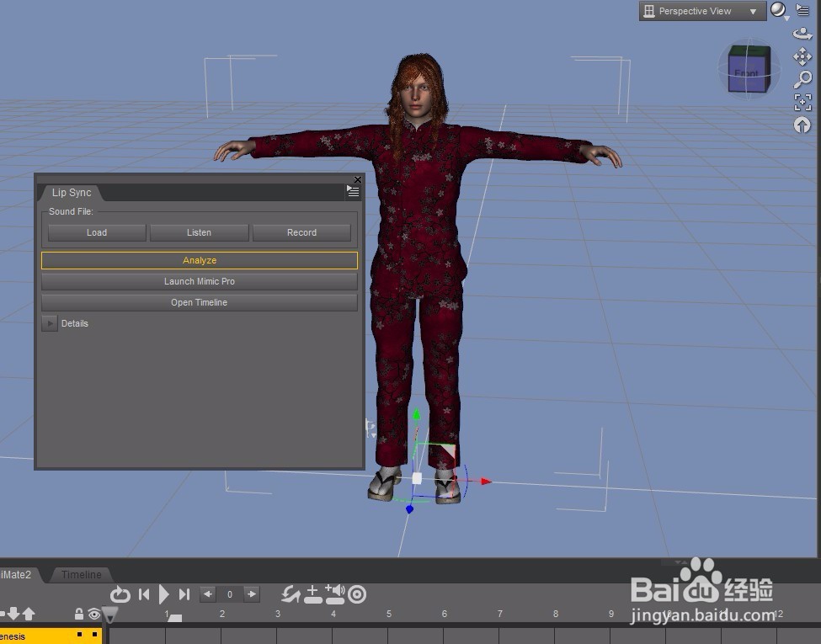The width and height of the screenshot is (821, 644).
Task: Click the frame selection icon
Action: [x=802, y=102]
